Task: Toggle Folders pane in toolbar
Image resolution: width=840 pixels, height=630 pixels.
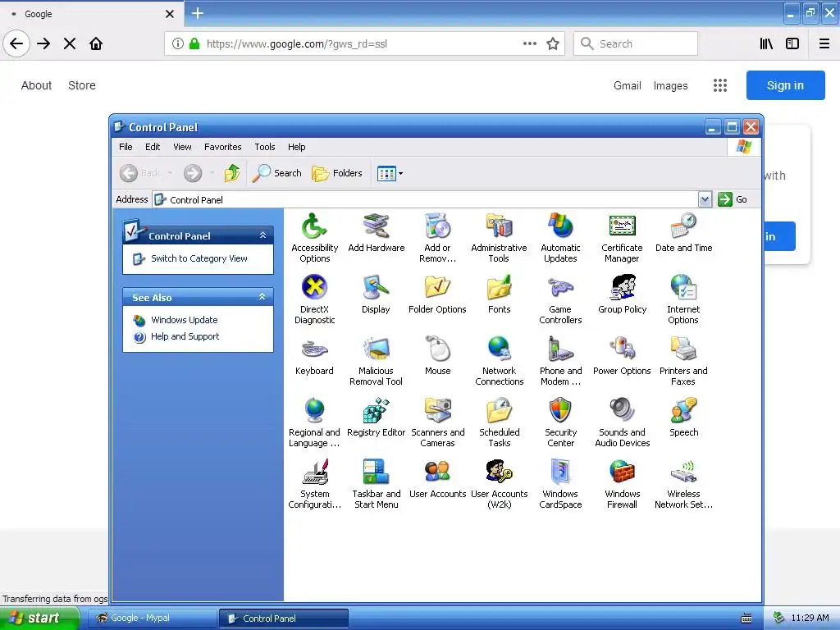Action: pos(337,173)
